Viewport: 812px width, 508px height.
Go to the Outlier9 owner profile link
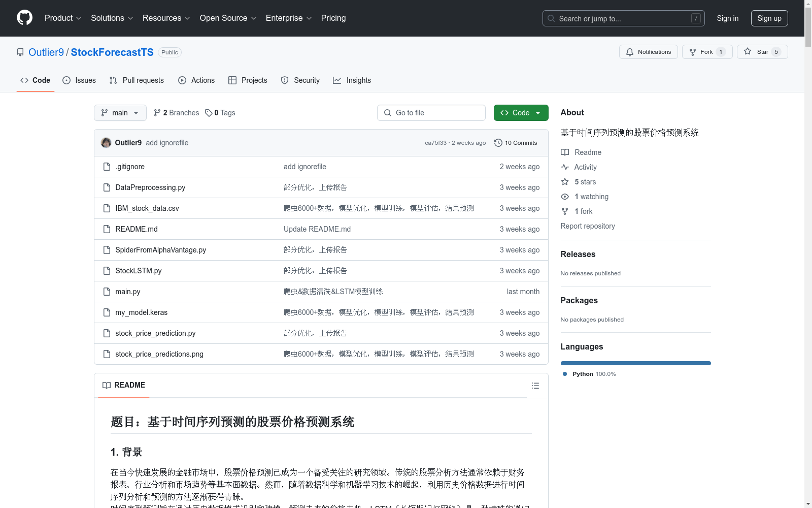[46, 52]
